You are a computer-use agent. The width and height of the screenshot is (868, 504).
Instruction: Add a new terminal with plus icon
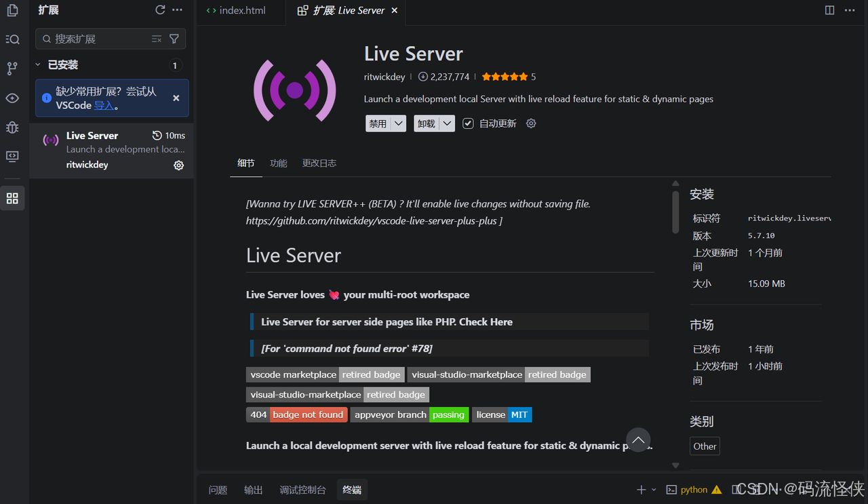tap(642, 490)
